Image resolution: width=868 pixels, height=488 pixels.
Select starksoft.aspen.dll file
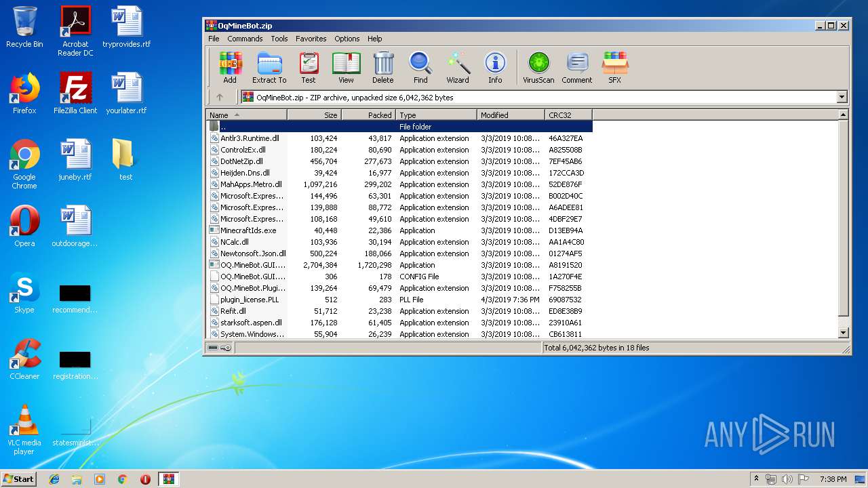400,323
